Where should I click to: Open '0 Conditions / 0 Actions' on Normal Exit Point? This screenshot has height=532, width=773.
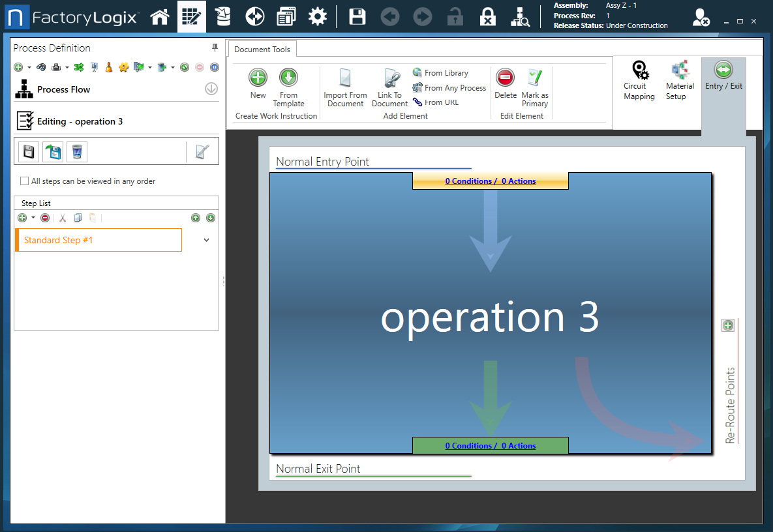coord(490,445)
